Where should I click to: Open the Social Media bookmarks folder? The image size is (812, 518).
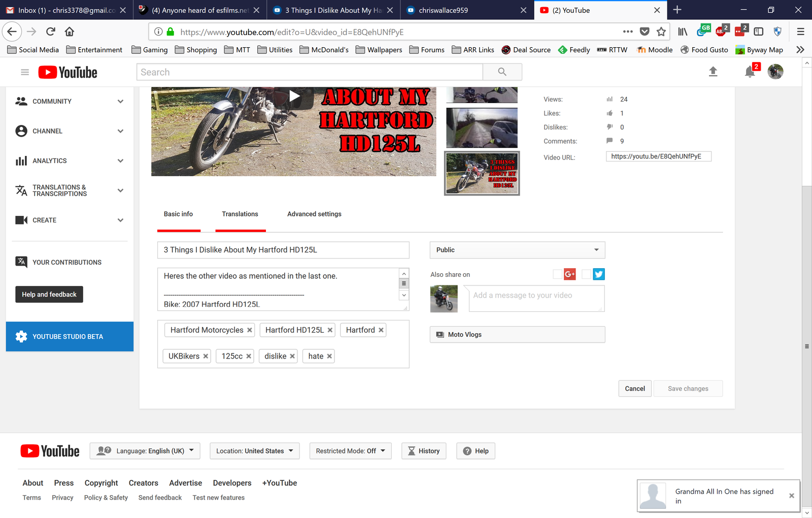tap(33, 50)
